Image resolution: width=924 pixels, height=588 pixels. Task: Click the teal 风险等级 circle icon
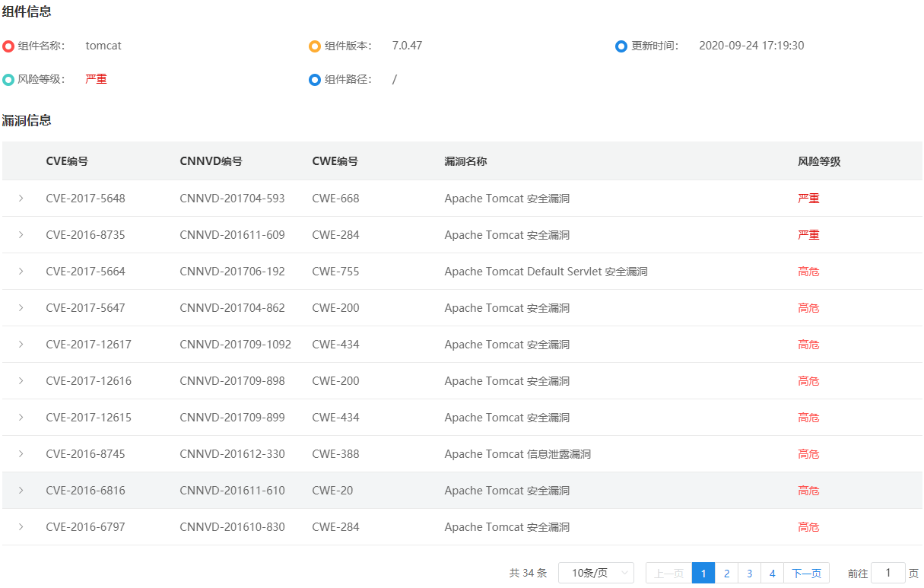[8, 80]
